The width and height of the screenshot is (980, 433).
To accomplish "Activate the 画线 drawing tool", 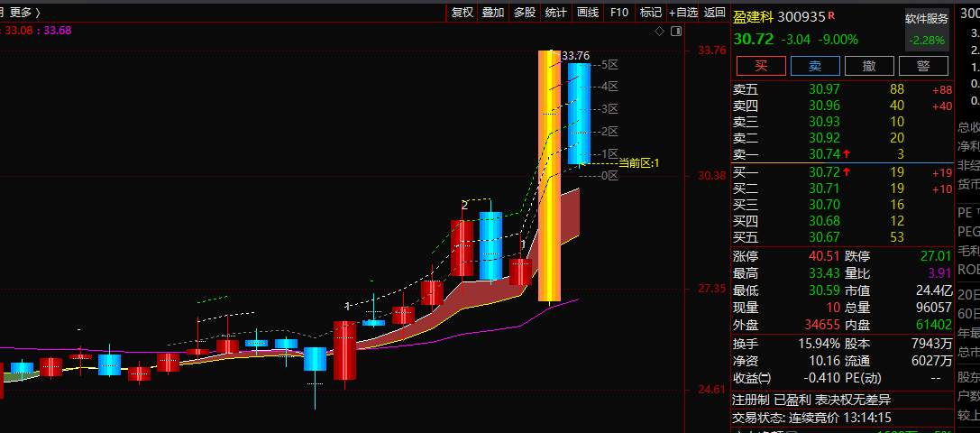I will pos(588,13).
